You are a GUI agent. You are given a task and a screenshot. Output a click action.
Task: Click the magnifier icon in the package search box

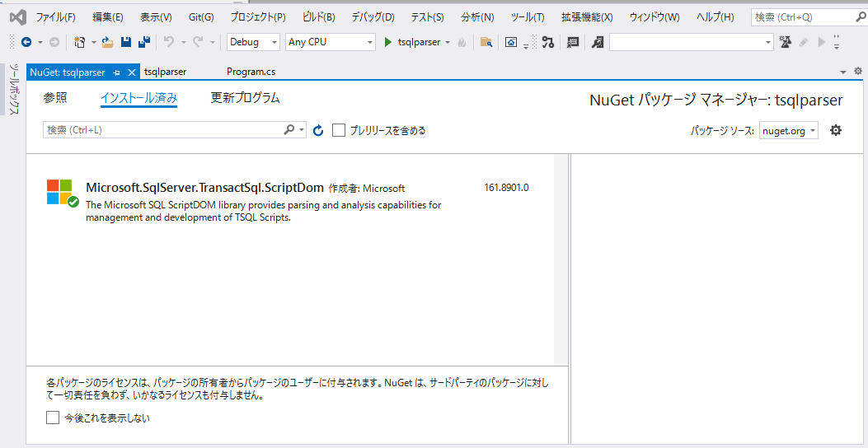(x=289, y=130)
